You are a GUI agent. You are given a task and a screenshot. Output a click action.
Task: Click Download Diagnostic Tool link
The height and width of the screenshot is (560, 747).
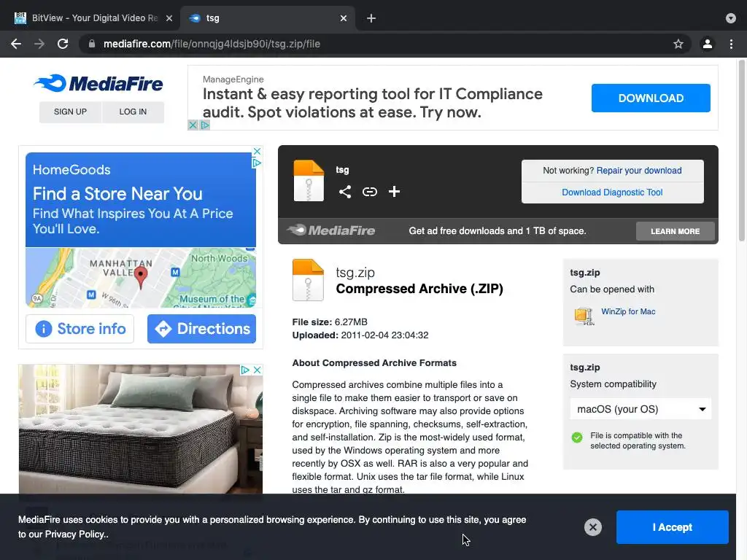pyautogui.click(x=612, y=192)
